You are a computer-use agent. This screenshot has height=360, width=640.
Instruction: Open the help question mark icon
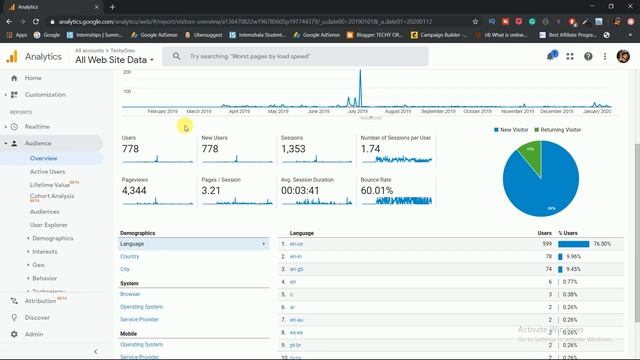click(x=588, y=57)
